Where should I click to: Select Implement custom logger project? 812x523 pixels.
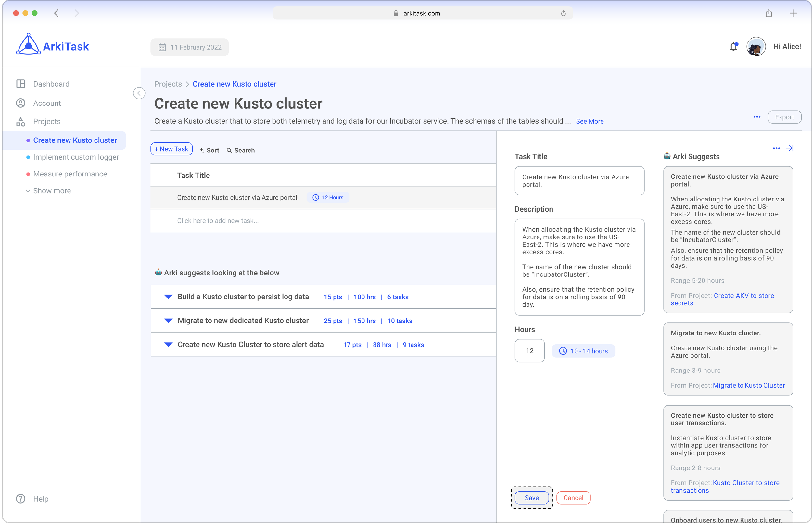tap(76, 157)
